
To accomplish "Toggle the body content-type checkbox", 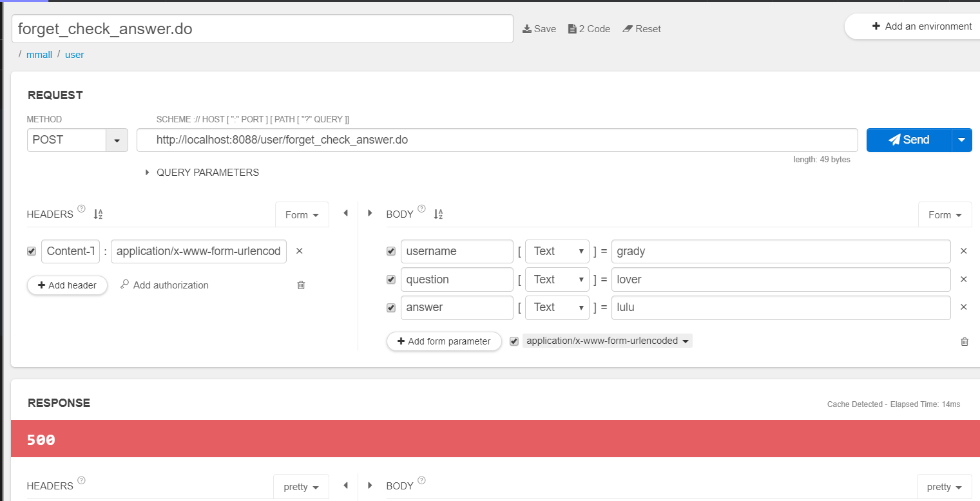I will [514, 341].
